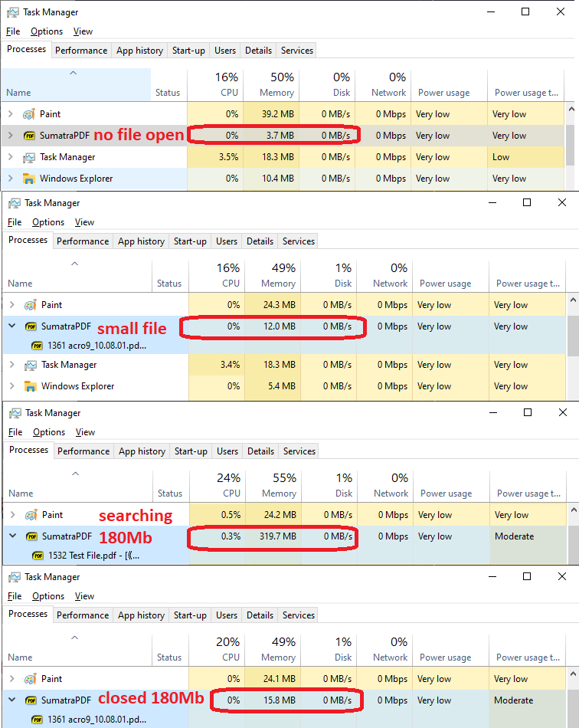Open the File menu
The image size is (579, 728).
tap(12, 31)
